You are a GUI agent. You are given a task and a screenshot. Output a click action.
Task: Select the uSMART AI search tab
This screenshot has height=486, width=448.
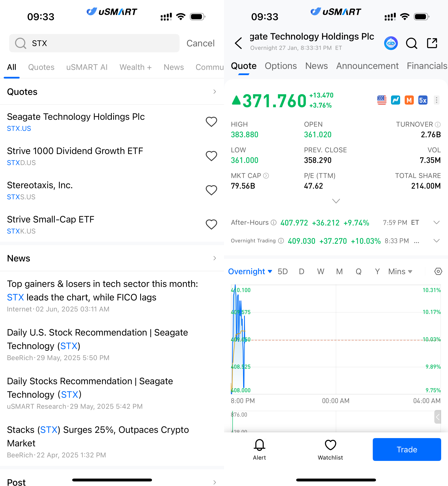[x=87, y=67]
